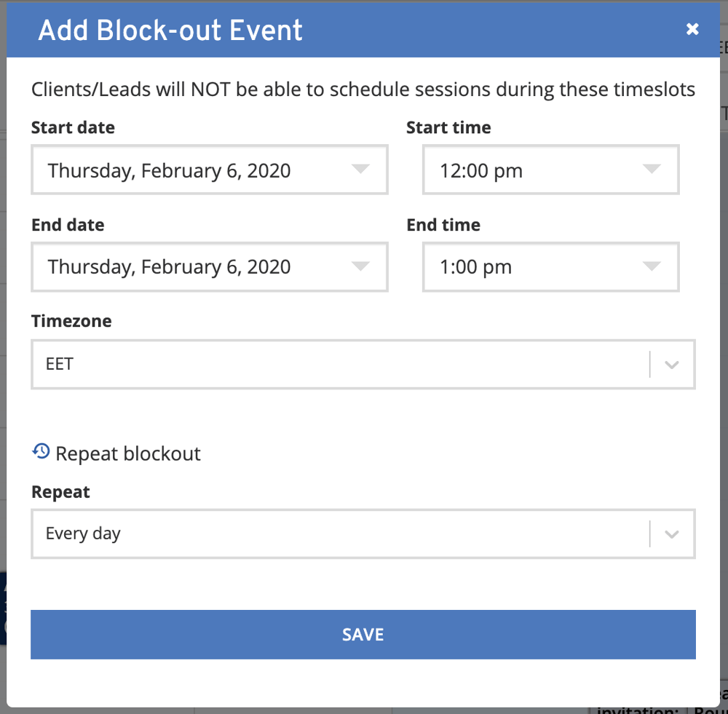Click the Repeat field chevron arrow

[671, 533]
